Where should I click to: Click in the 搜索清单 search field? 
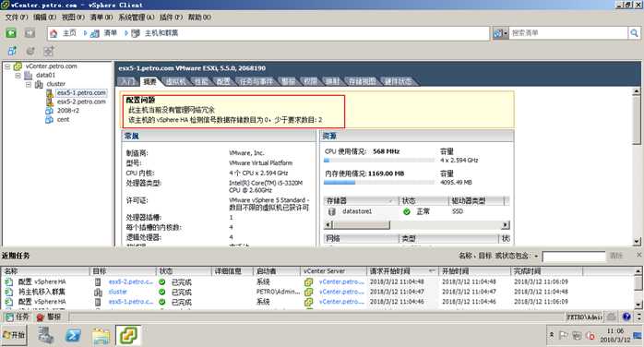568,33
